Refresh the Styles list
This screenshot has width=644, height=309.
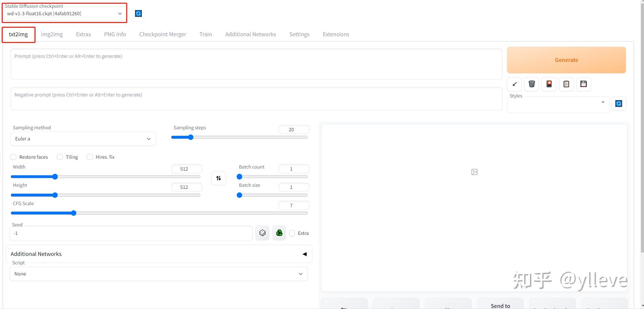click(x=619, y=104)
